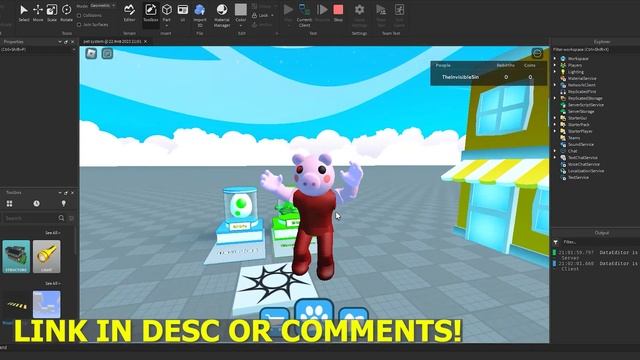Select the blue map asset thumbnail

pos(47,304)
